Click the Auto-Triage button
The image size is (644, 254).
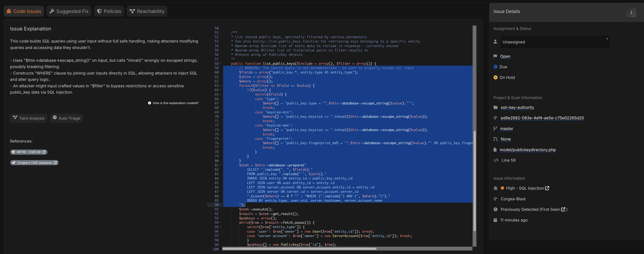click(66, 118)
